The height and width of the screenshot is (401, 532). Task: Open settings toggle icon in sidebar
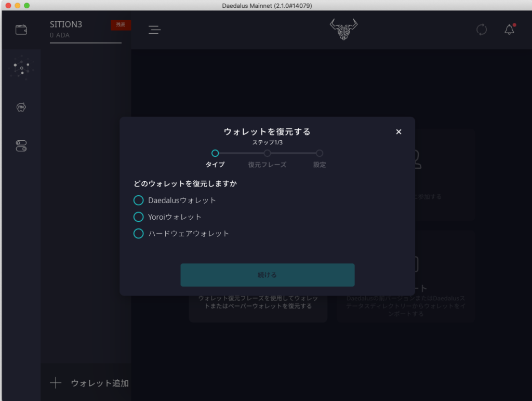coord(21,146)
